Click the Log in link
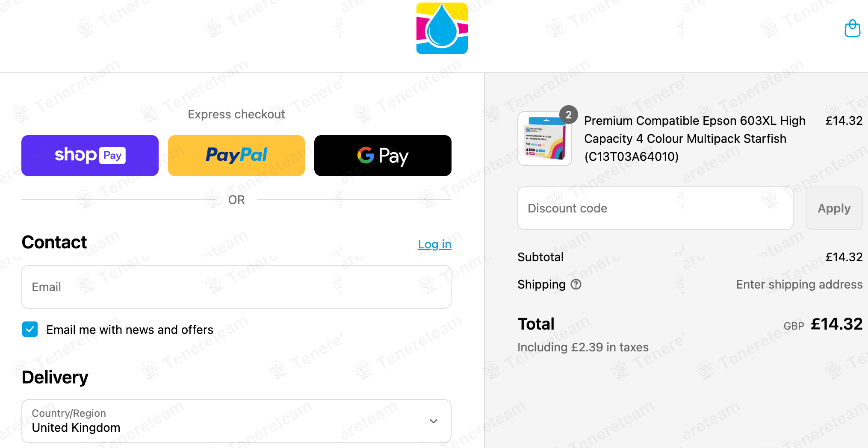This screenshot has height=448, width=868. coord(434,244)
